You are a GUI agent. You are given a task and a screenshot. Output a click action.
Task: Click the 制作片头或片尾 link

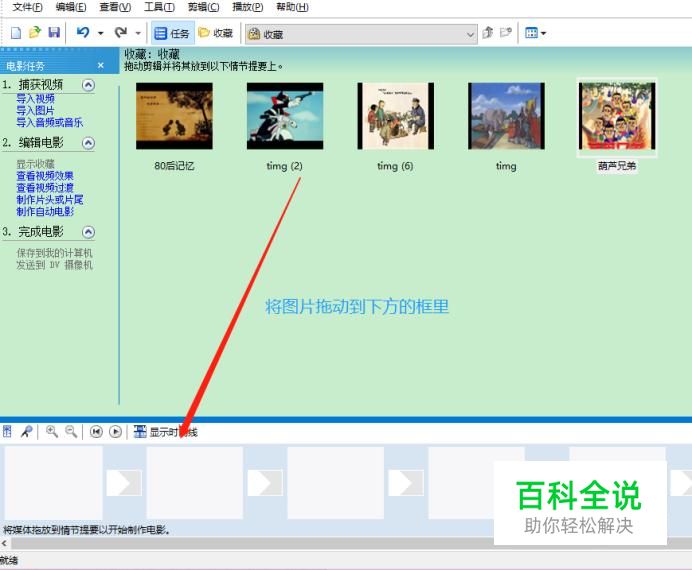point(50,199)
